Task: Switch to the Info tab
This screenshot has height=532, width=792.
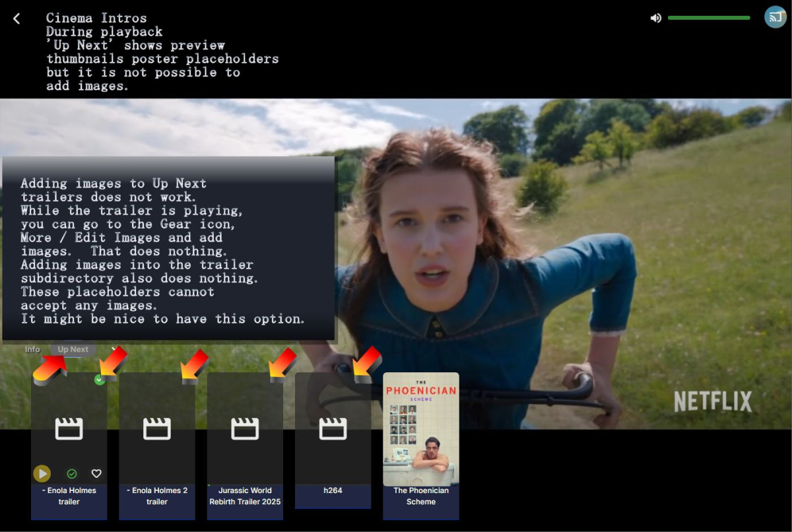Action: (x=32, y=349)
